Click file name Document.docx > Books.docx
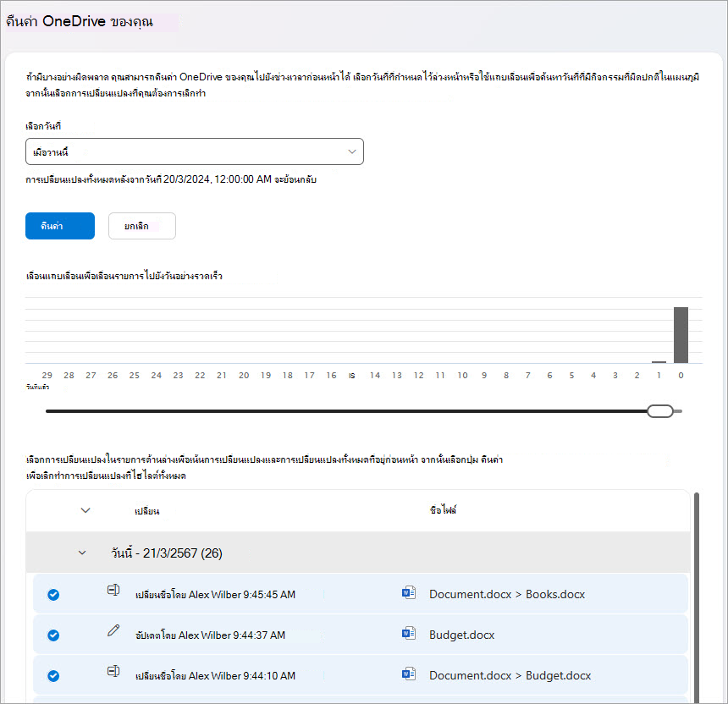 click(507, 595)
